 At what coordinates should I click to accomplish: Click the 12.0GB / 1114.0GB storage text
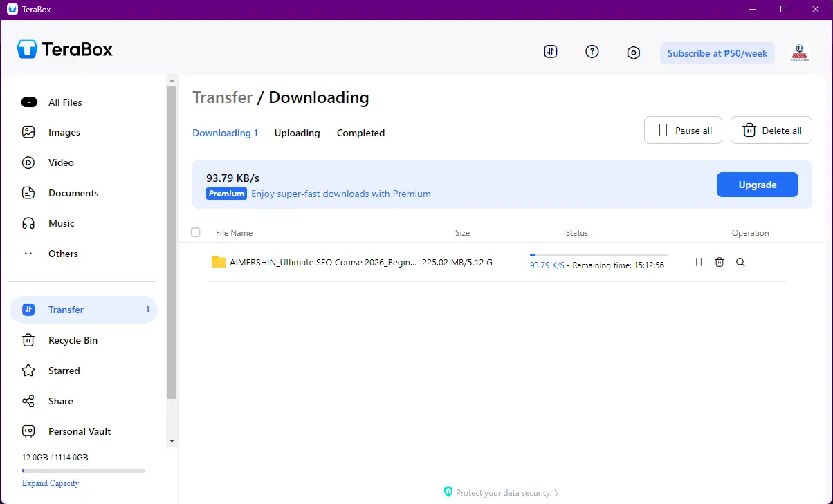pos(55,458)
